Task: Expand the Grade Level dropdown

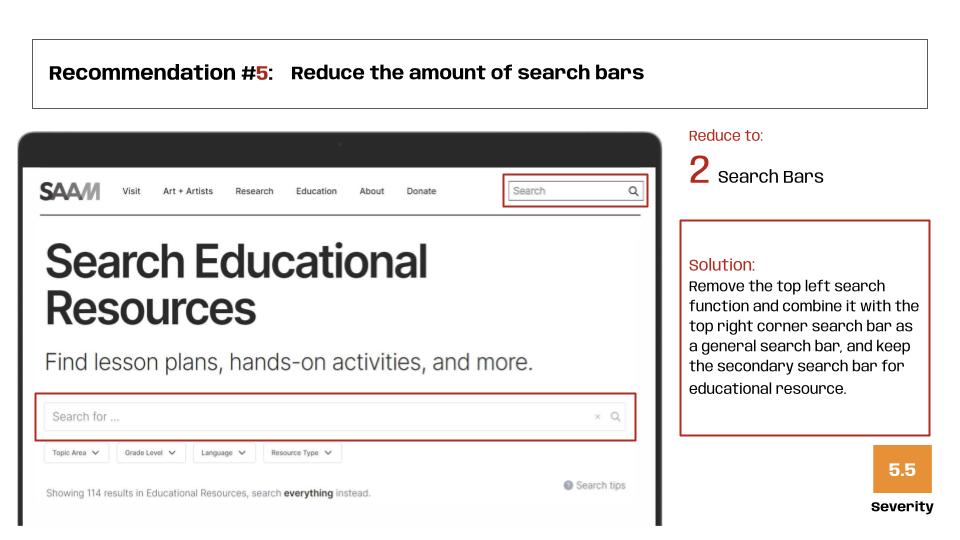Action: [x=151, y=452]
